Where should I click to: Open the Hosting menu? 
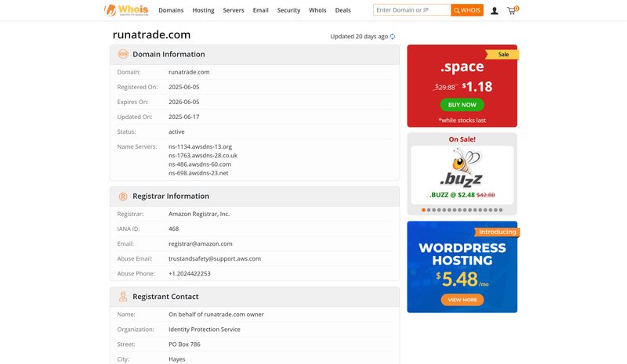[x=203, y=10]
